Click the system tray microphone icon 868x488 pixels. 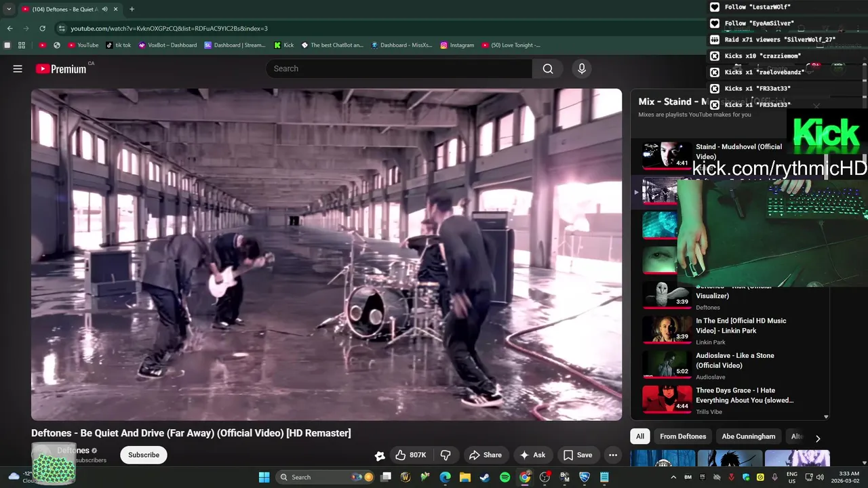pos(775,477)
